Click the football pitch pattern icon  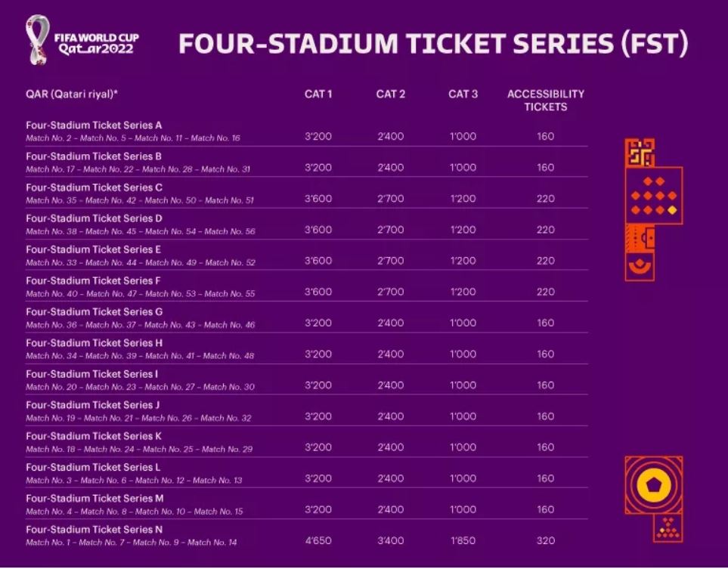click(x=640, y=238)
